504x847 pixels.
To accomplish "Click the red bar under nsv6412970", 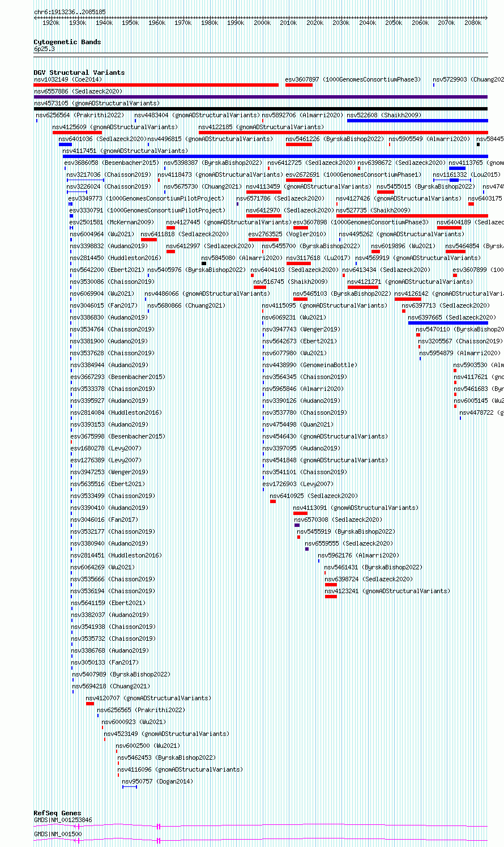I will [x=263, y=216].
